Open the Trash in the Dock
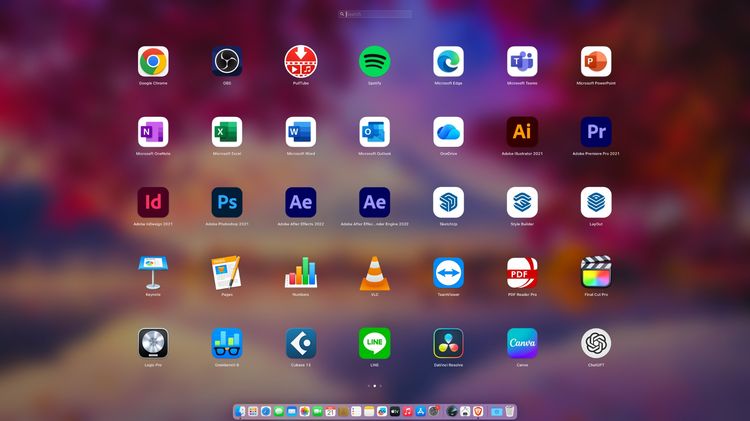Viewport: 750px width, 421px height. (509, 411)
